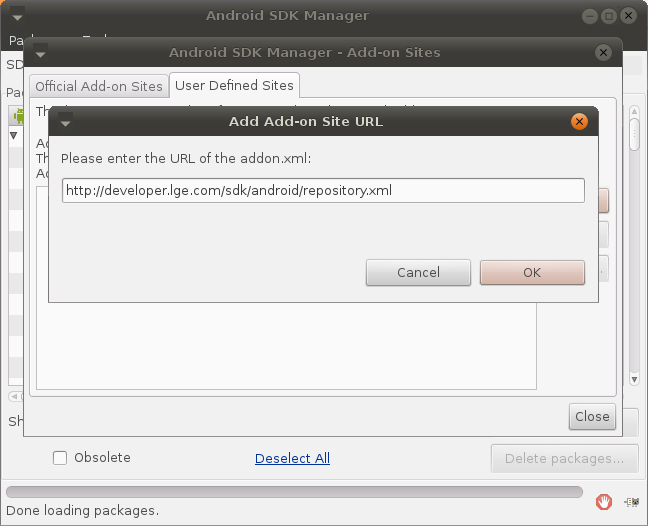Confirm the URL with the OK button
Screen dimensions: 648x526
532,272
